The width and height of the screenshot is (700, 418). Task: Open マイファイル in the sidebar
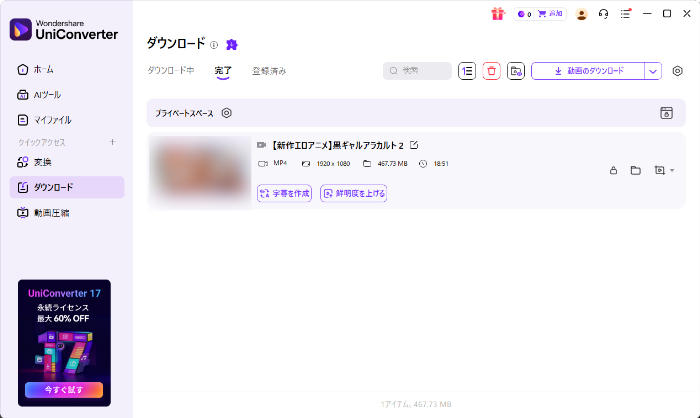point(67,120)
